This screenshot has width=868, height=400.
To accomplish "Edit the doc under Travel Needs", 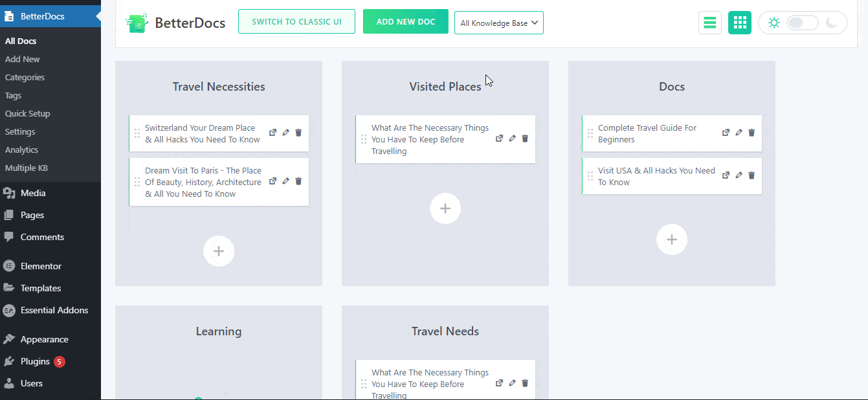I will tap(512, 383).
